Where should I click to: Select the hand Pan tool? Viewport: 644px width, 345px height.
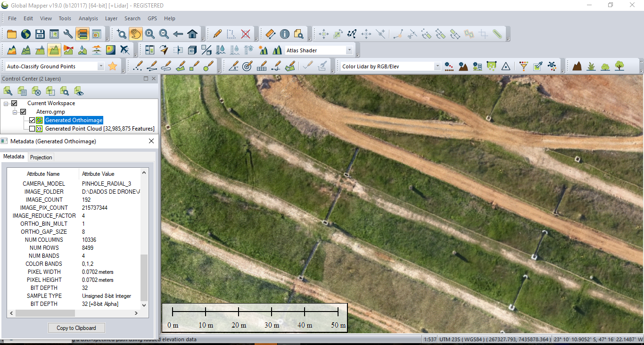click(x=136, y=34)
